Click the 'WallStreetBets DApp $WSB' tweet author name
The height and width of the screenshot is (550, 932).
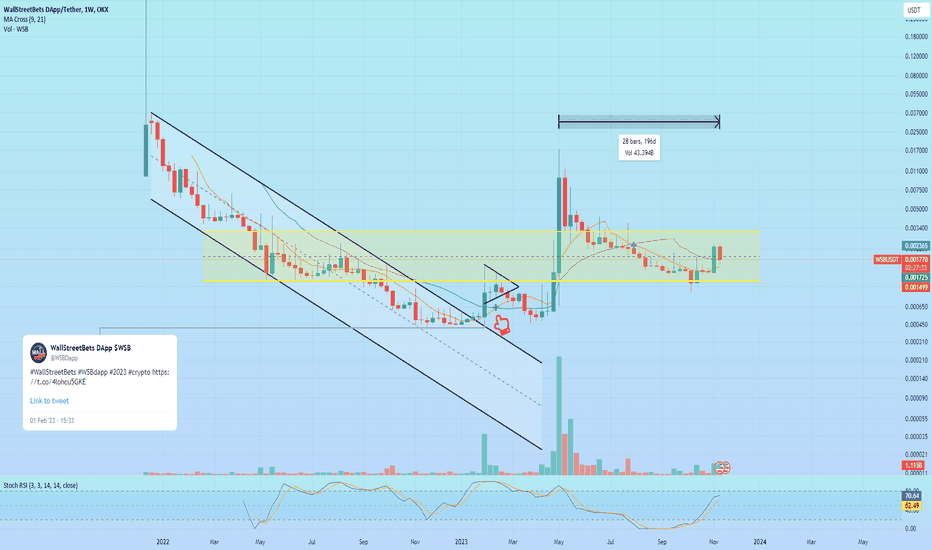point(90,348)
